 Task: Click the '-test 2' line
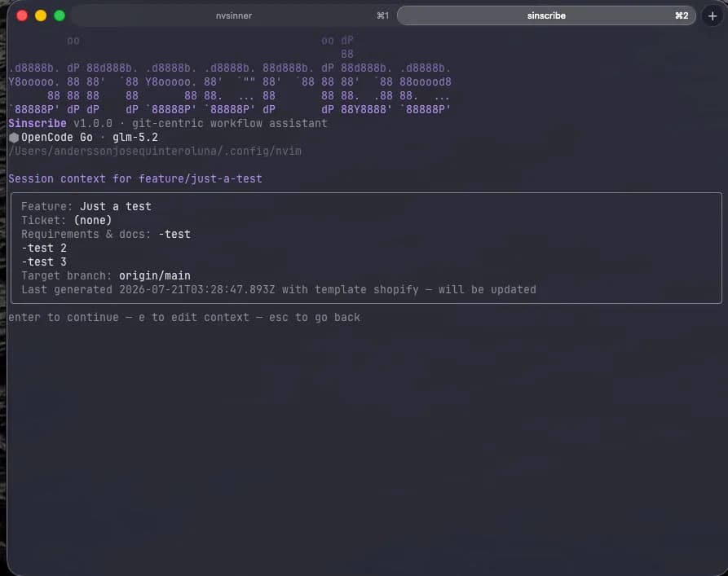pyautogui.click(x=44, y=248)
